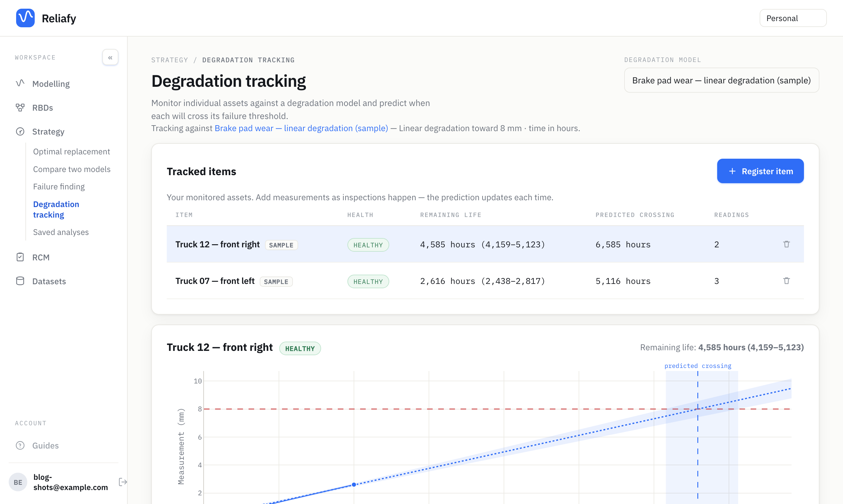This screenshot has width=843, height=504.
Task: Click the HEALTH column header
Action: [x=360, y=215]
